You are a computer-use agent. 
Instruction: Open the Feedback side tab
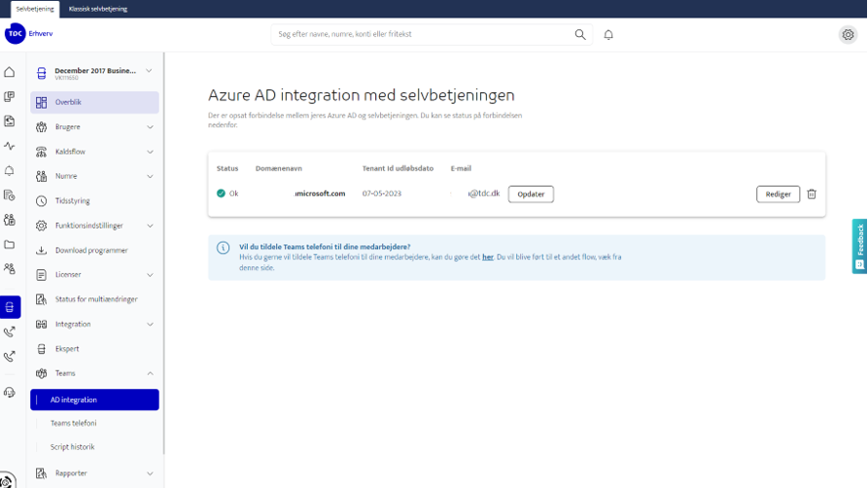pos(859,246)
